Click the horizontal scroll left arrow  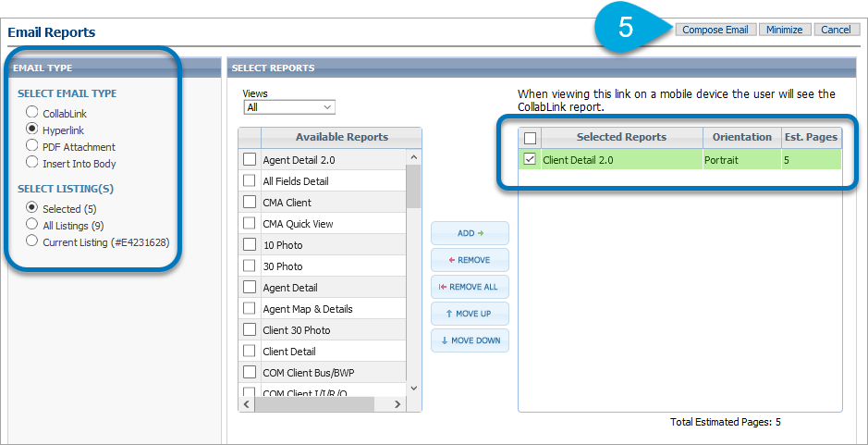246,404
